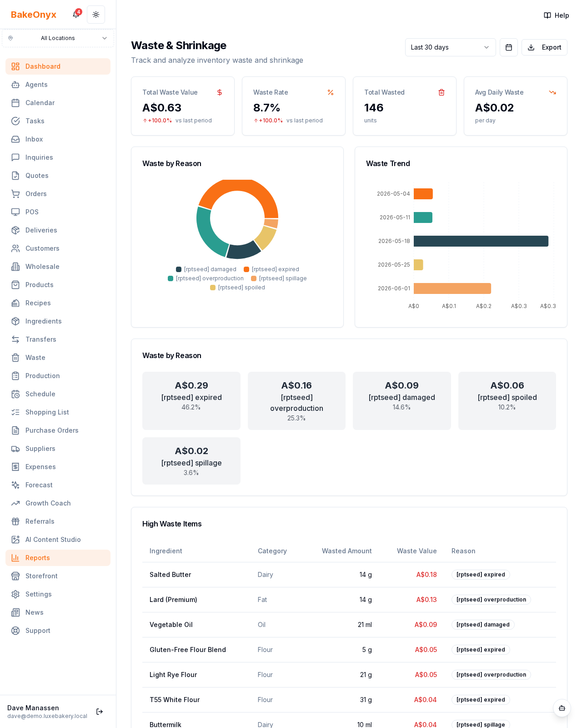Click the Schedule calendar-clock icon

coord(15,394)
